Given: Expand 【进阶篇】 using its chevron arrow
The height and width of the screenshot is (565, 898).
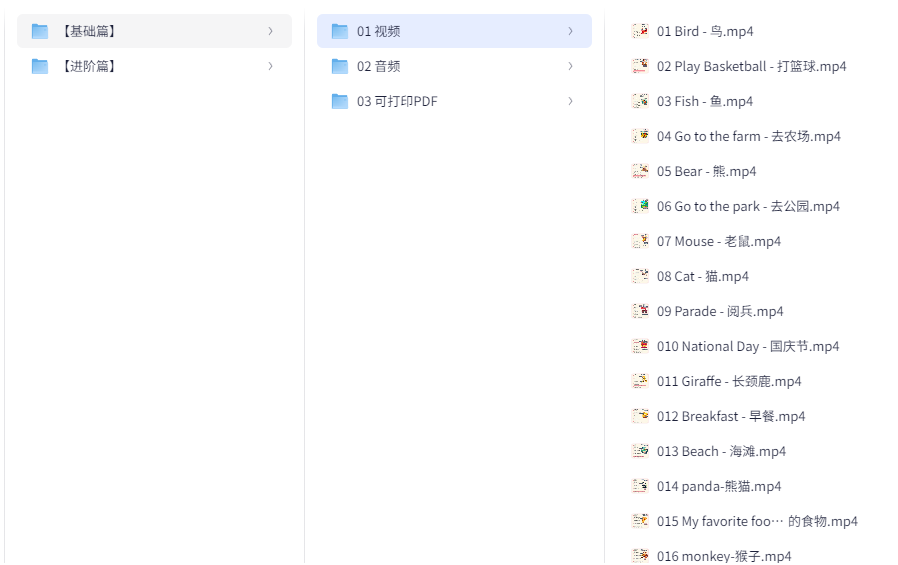Looking at the screenshot, I should point(270,66).
